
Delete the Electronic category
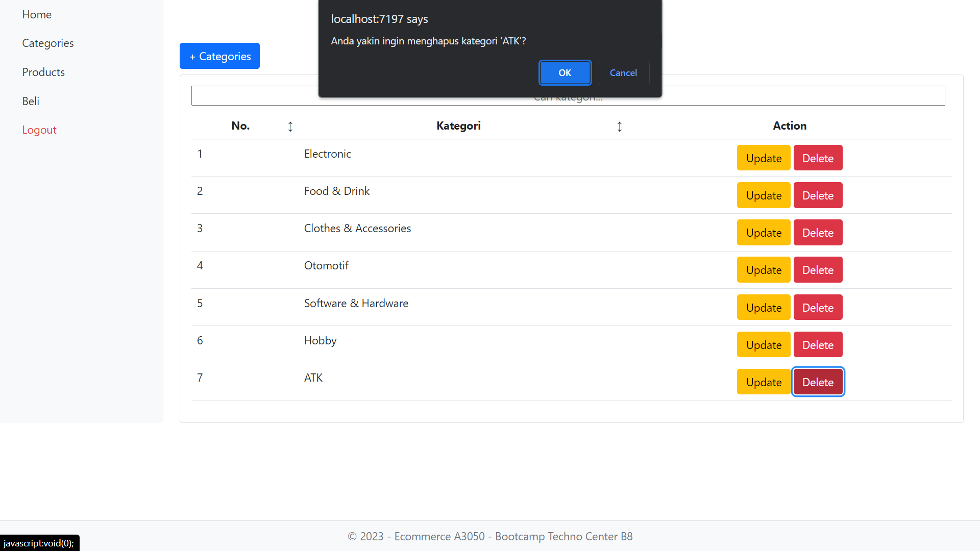pos(817,158)
